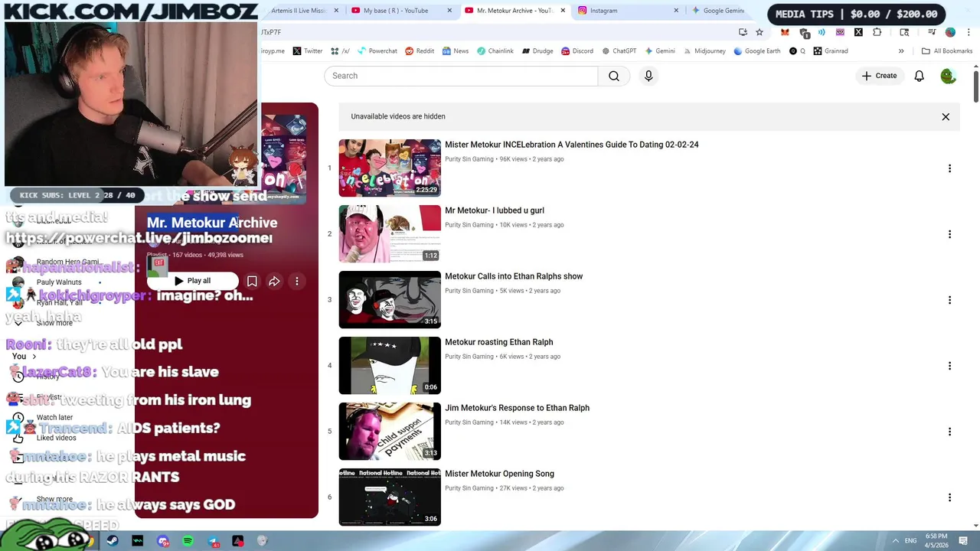The width and height of the screenshot is (980, 551).
Task: Open the Drudge bookmark
Action: 537,51
